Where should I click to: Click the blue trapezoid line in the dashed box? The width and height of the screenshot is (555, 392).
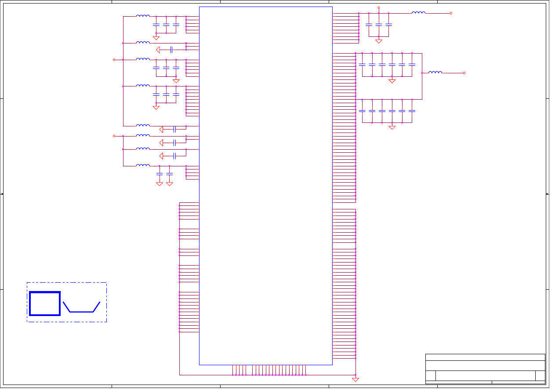tap(81, 311)
